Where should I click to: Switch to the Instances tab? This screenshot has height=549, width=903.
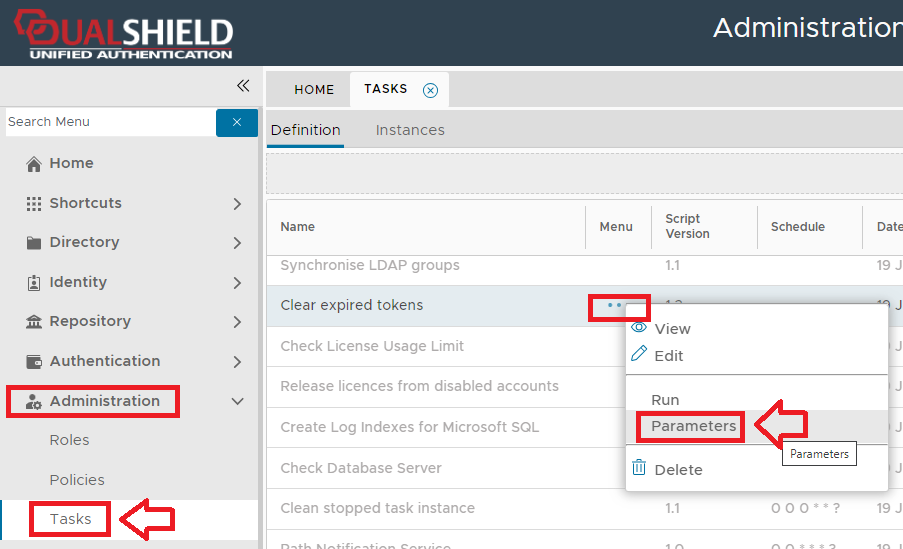point(410,130)
